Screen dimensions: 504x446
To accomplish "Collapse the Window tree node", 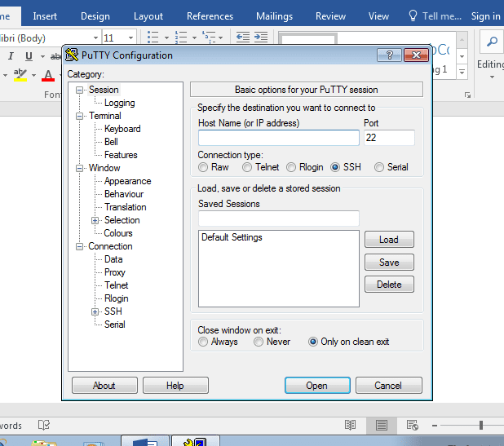I will [79, 169].
